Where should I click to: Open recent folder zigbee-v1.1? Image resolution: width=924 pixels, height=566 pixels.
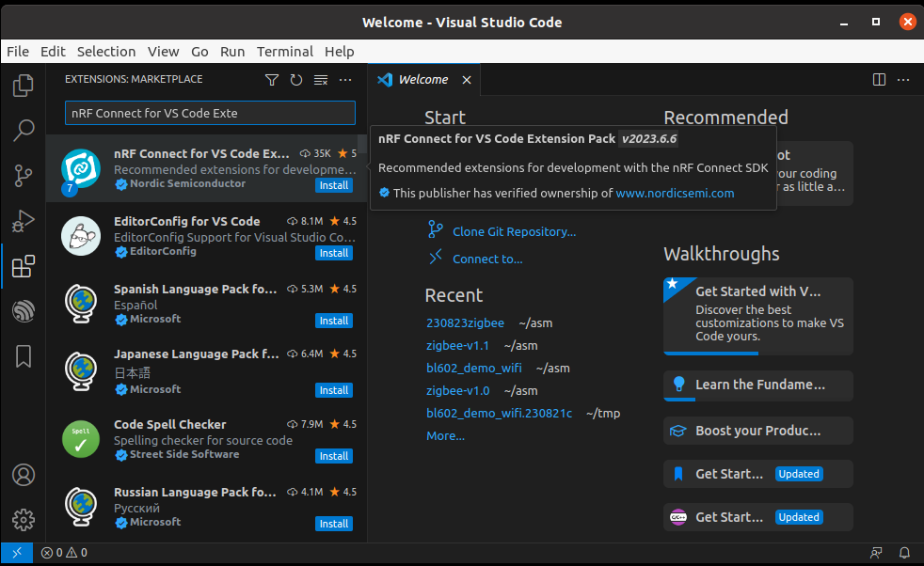(457, 346)
